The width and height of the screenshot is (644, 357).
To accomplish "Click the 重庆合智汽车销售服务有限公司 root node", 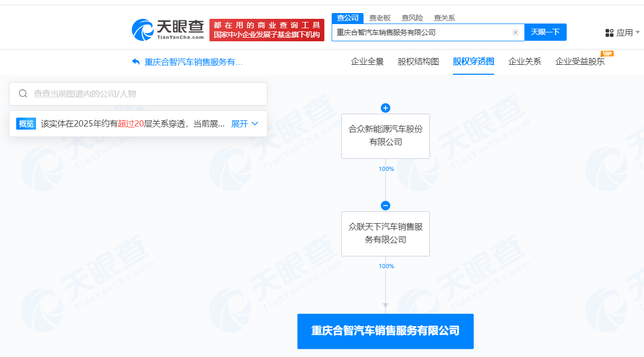I will pos(385,331).
